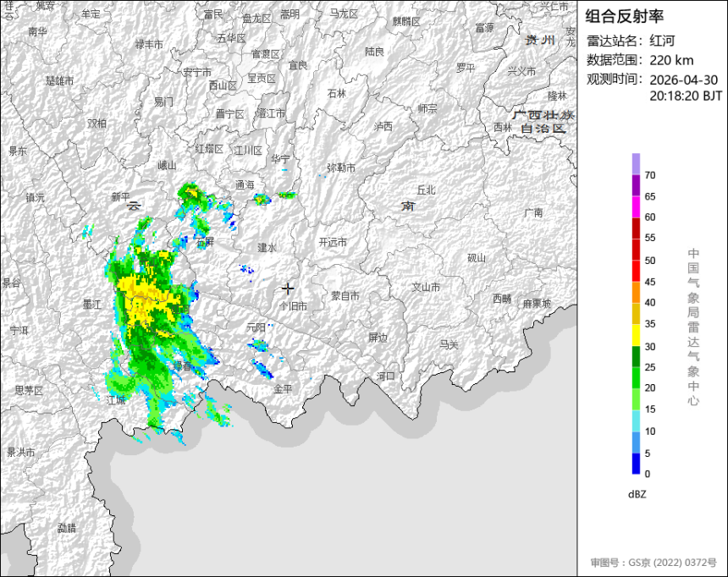Click the 景洪市 map label
Viewport: 728px width, 577px height.
click(x=20, y=452)
